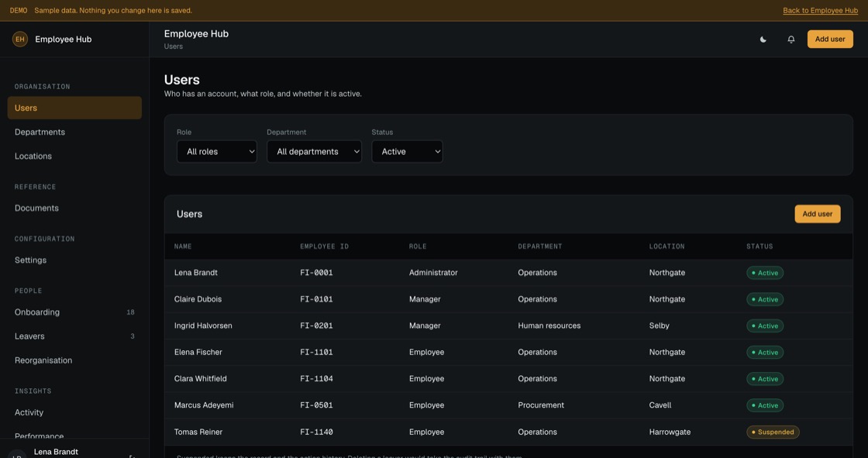868x458 pixels.
Task: Click Users breadcrumb under Employee Hub header
Action: [x=174, y=46]
